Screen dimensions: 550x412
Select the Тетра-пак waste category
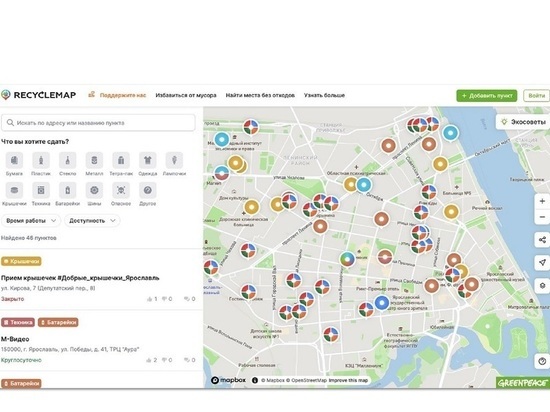point(121,161)
